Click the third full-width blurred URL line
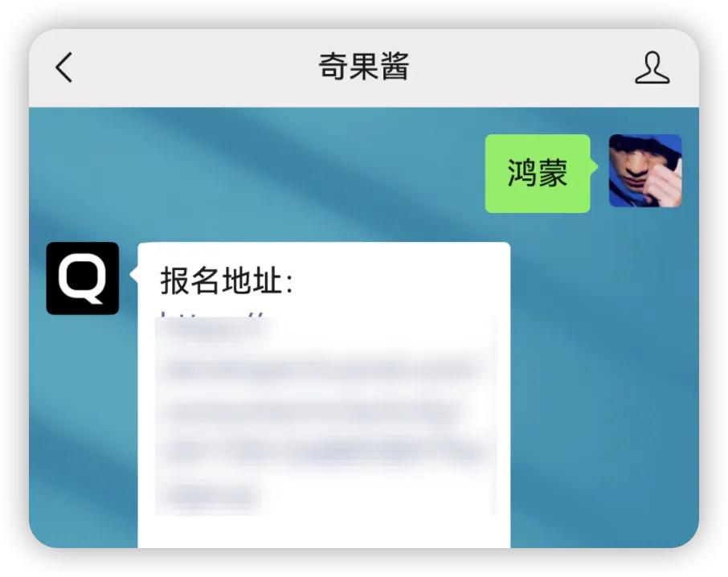This screenshot has height=577, width=728. [323, 451]
